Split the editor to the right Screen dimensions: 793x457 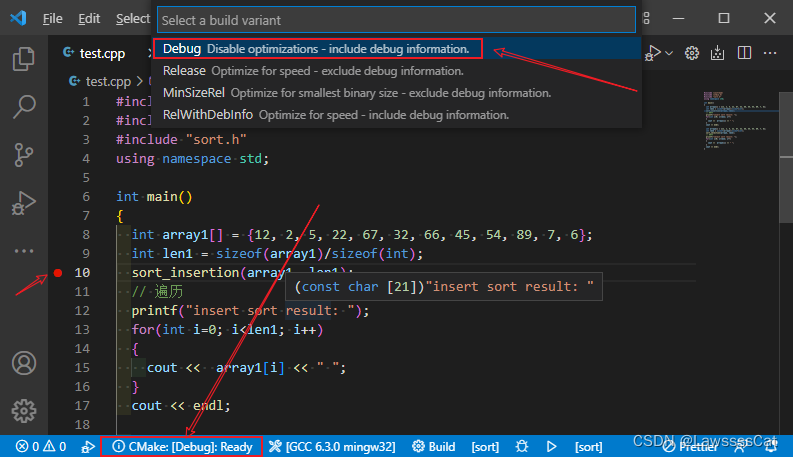click(744, 53)
